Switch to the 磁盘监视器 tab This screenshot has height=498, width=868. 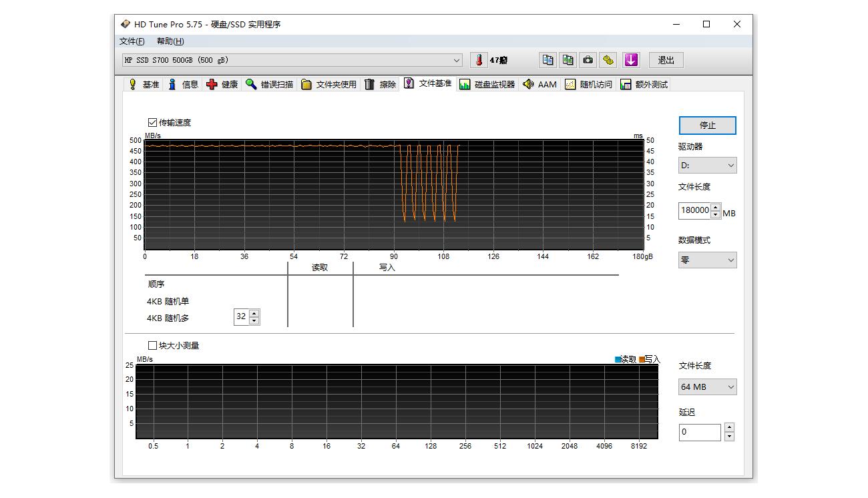[x=487, y=84]
